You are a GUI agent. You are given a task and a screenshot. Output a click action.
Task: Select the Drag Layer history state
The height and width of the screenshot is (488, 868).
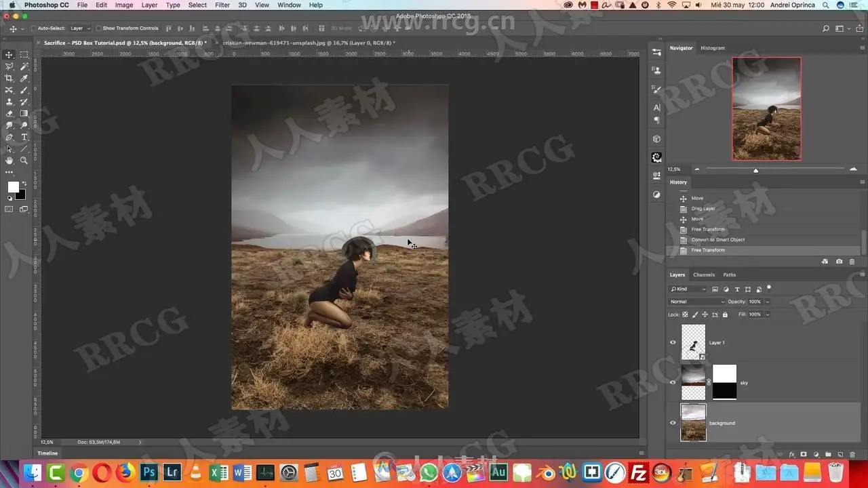click(x=703, y=209)
